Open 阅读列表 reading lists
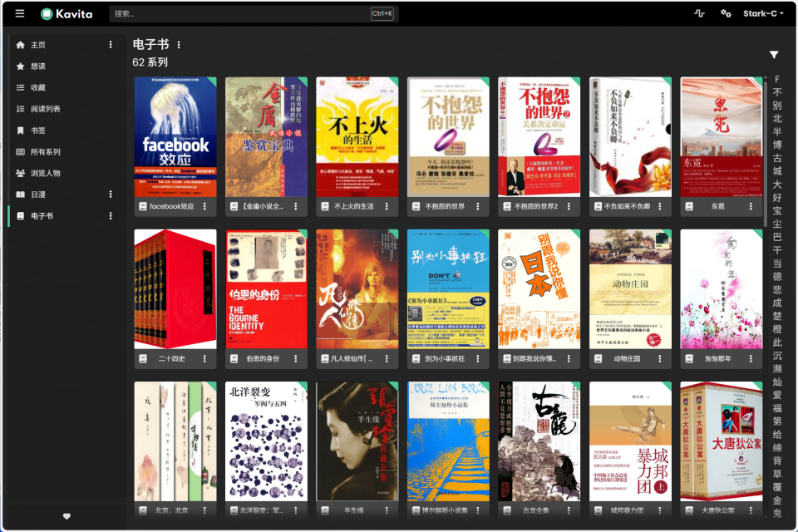 click(45, 109)
